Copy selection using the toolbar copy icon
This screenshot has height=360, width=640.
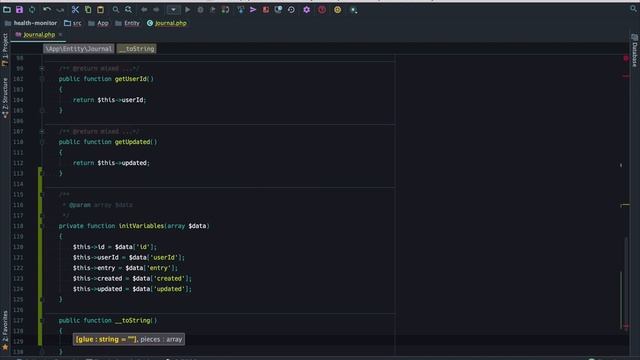pyautogui.click(x=88, y=9)
